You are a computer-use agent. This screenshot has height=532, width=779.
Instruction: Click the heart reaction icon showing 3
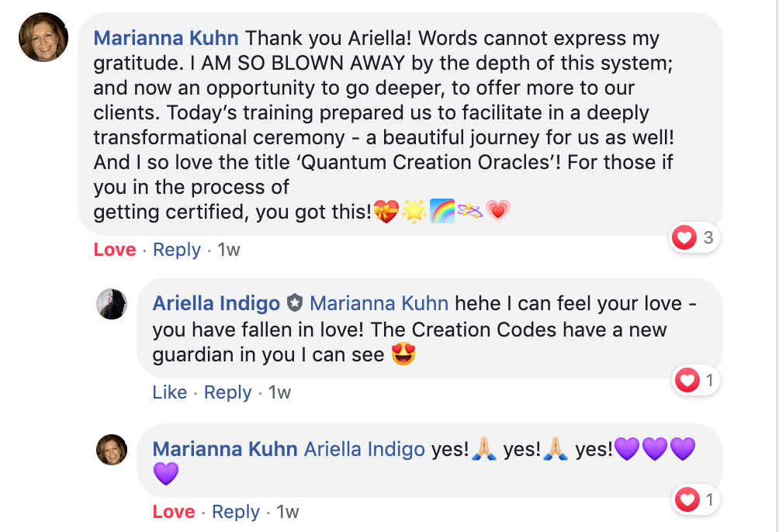point(684,238)
